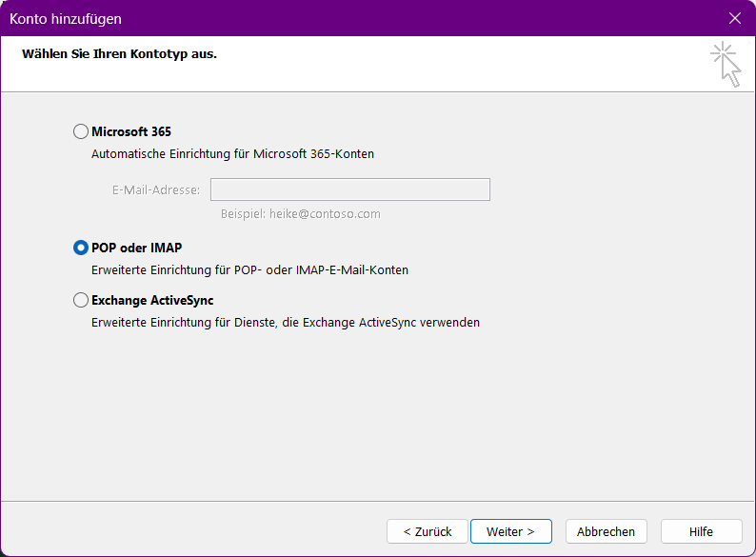Select the Microsoft 365 radio button

[81, 131]
